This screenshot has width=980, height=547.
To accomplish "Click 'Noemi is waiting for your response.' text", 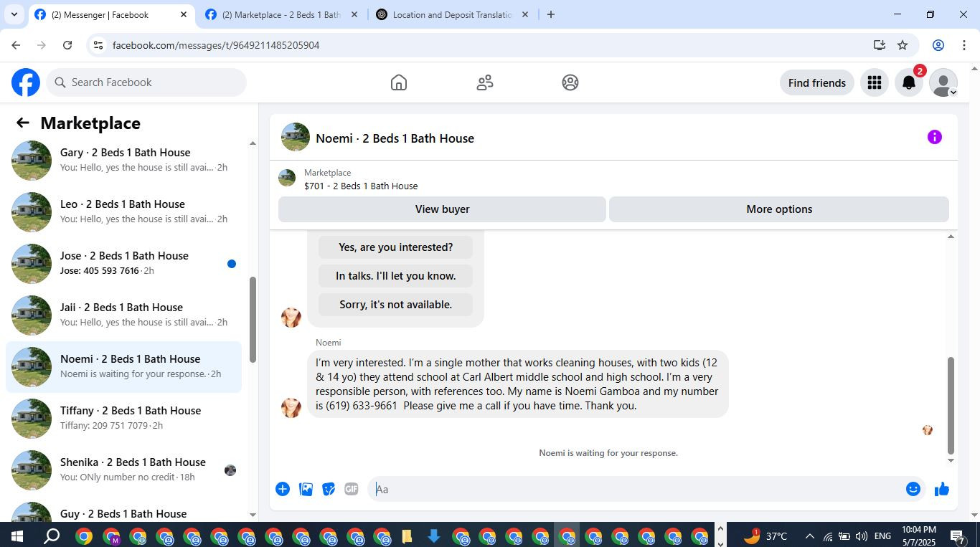I will pyautogui.click(x=608, y=453).
